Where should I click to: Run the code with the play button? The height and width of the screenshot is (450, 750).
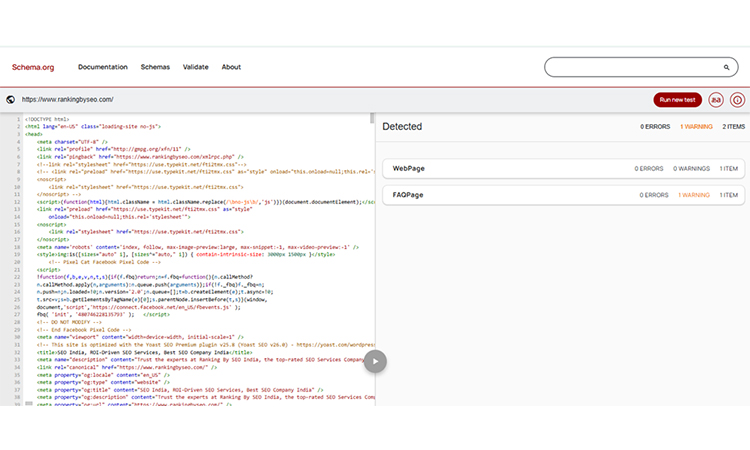(x=375, y=362)
